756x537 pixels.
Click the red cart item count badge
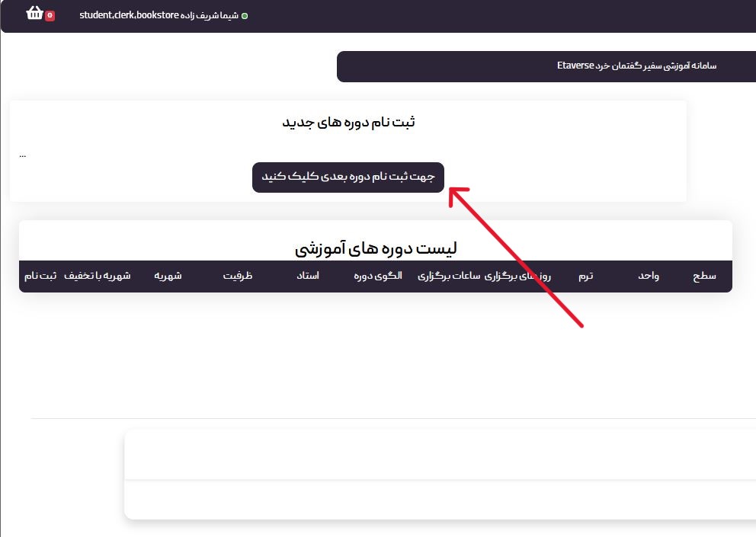[50, 15]
